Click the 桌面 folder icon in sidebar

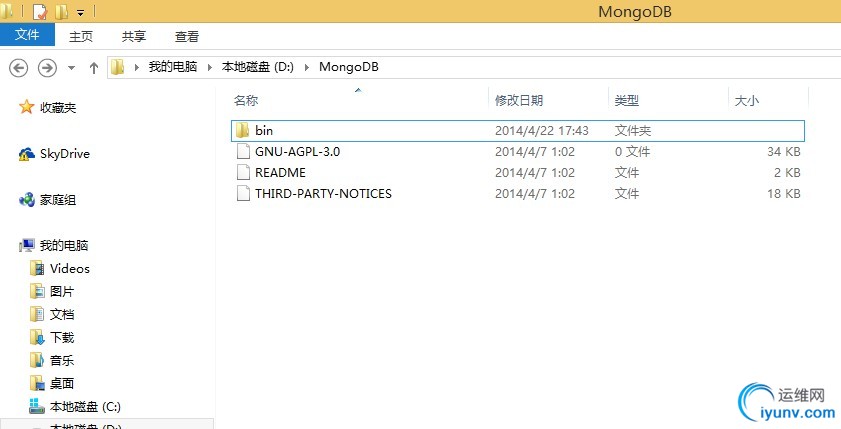(x=37, y=383)
